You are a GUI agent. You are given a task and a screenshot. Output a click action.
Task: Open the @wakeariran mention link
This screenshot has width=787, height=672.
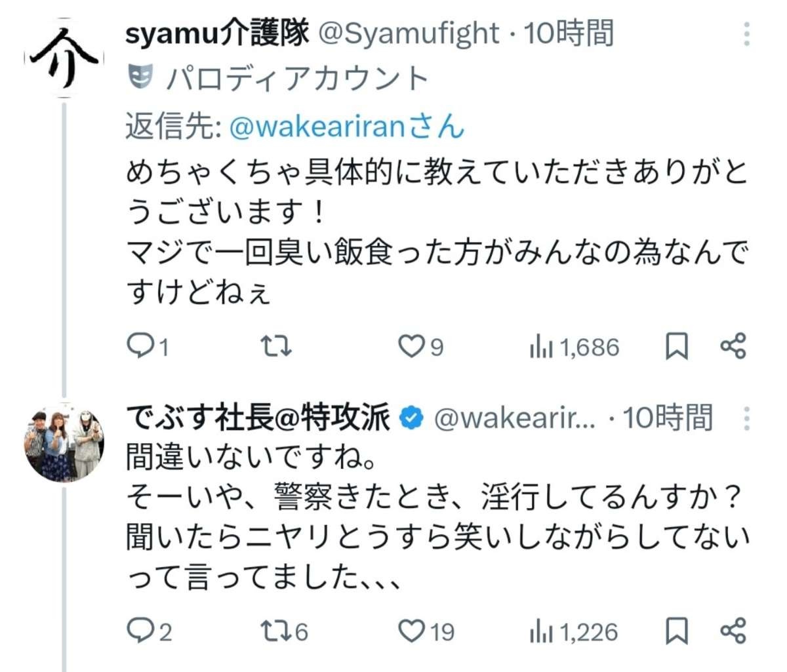pyautogui.click(x=317, y=127)
